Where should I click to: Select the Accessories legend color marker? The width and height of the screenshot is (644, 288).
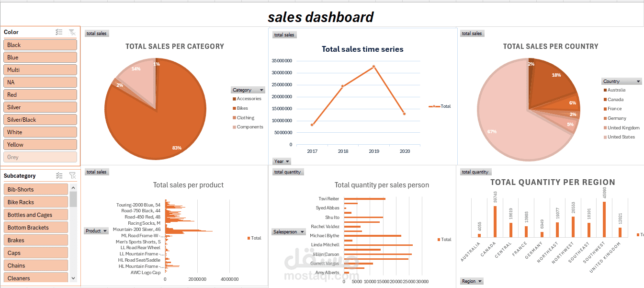234,99
